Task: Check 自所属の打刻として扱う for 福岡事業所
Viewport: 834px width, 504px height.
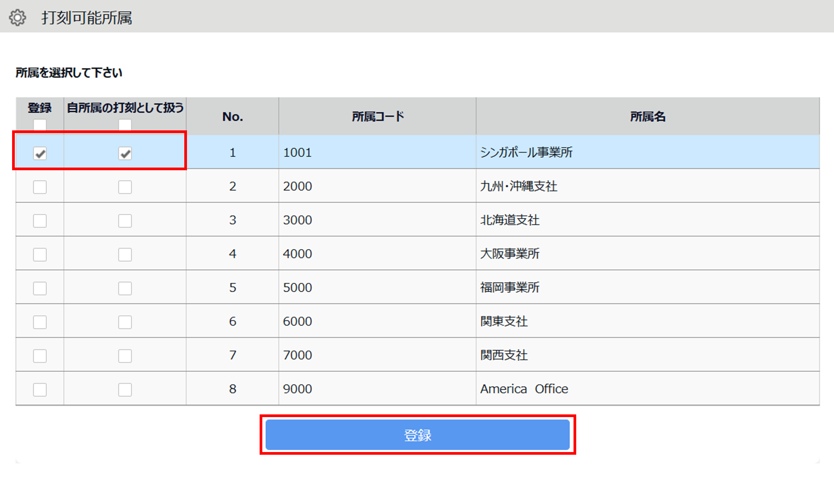Action: [x=125, y=288]
